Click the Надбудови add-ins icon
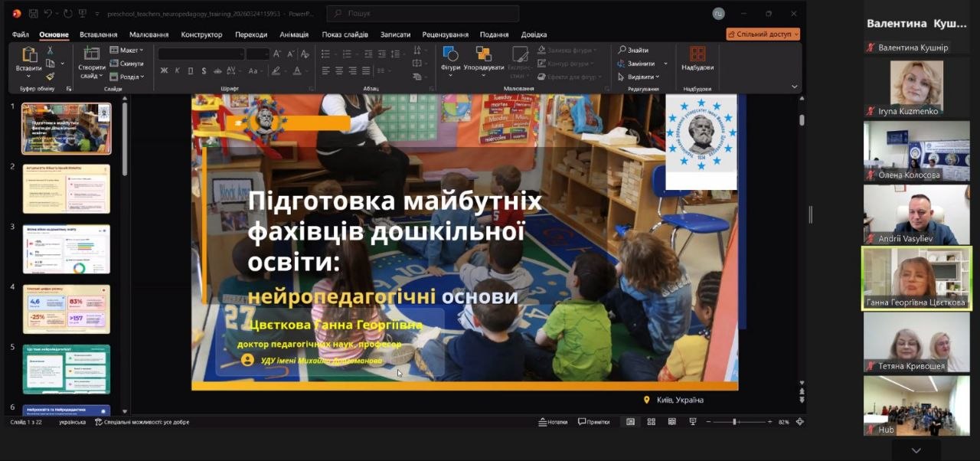This screenshot has height=461, width=980. [697, 59]
